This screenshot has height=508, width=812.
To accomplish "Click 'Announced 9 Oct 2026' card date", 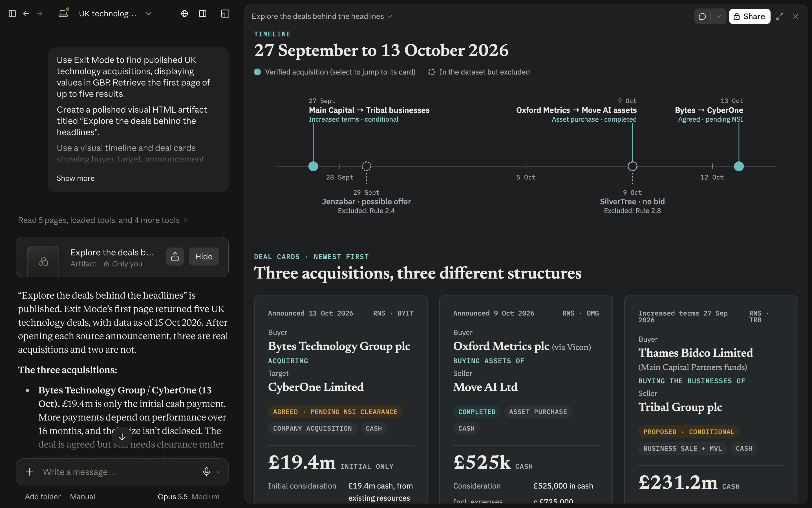I will (494, 313).
